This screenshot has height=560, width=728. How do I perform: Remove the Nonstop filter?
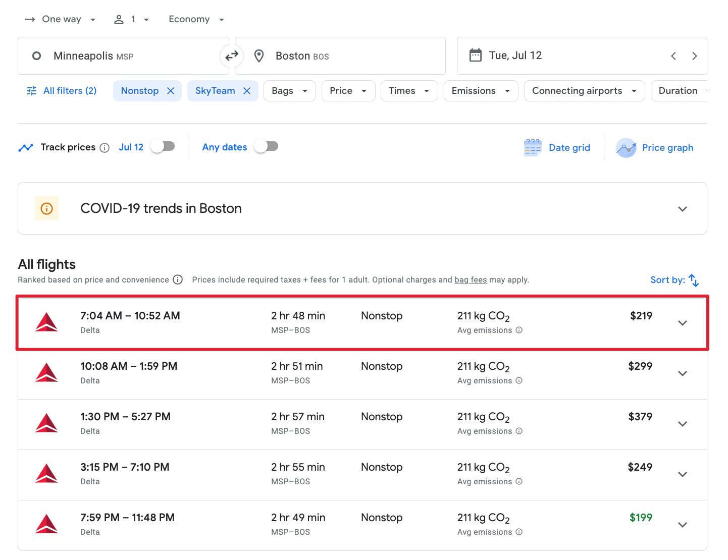(x=171, y=91)
